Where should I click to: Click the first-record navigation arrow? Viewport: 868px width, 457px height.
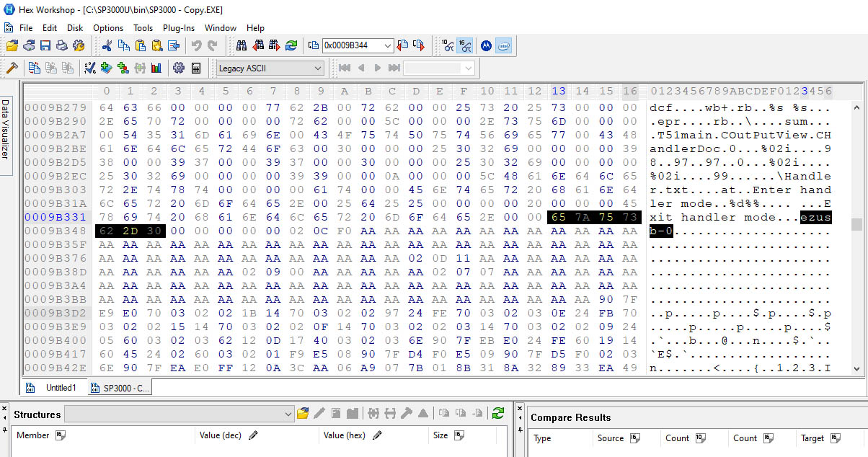coord(345,68)
